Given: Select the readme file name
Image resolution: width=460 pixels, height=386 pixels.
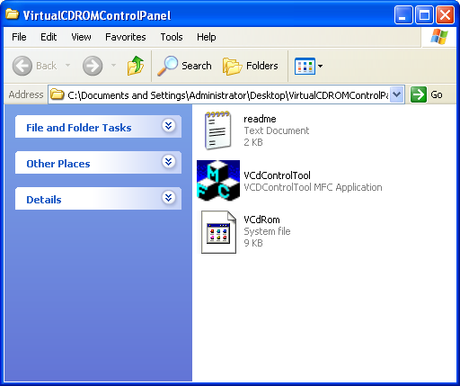Looking at the screenshot, I should click(x=260, y=119).
